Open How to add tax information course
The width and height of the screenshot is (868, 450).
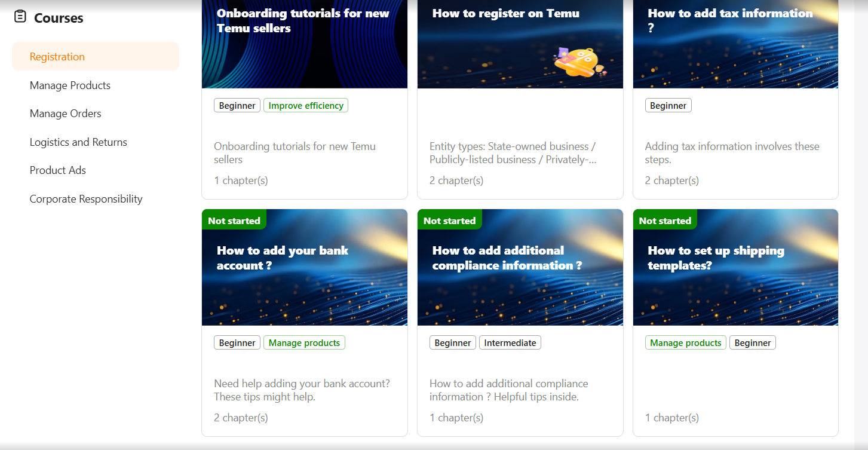[x=736, y=99]
